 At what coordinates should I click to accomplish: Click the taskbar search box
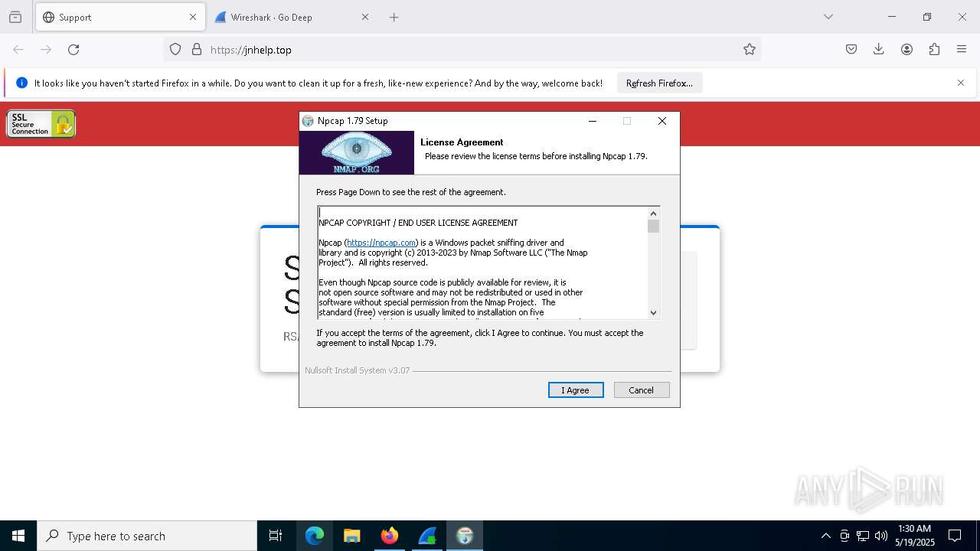pos(147,536)
